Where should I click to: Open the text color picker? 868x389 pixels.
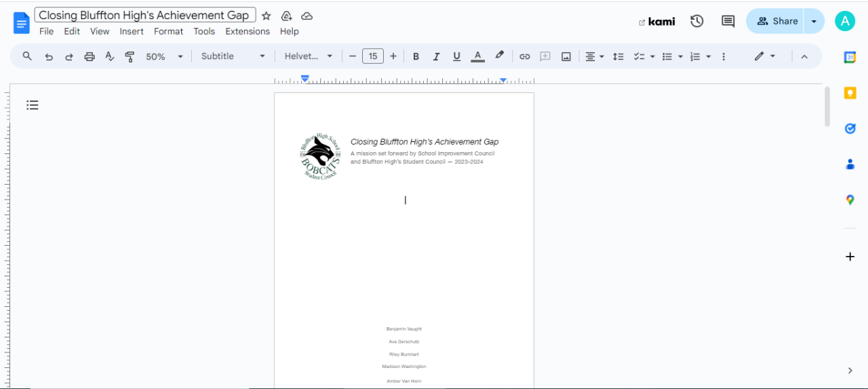pyautogui.click(x=477, y=56)
